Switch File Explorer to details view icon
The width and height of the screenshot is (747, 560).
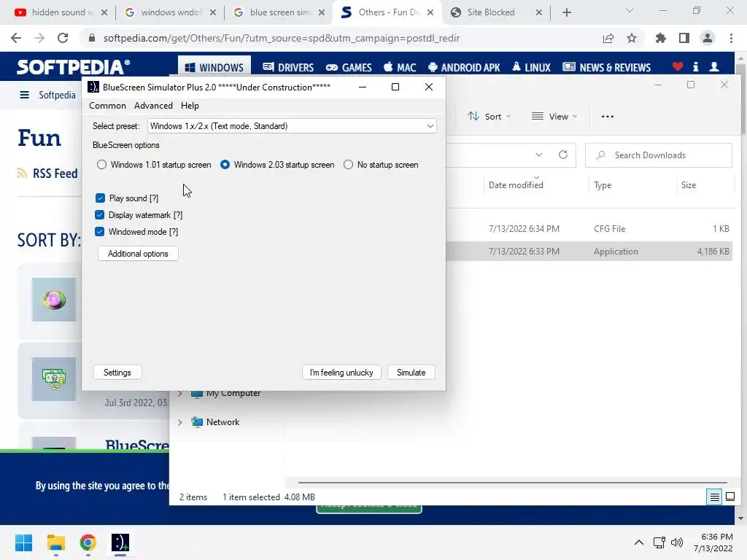tap(715, 497)
